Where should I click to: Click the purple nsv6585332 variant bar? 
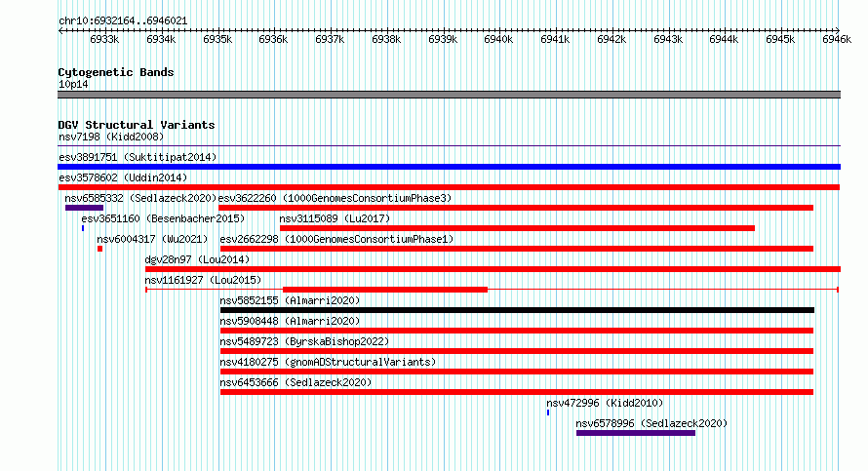84,208
